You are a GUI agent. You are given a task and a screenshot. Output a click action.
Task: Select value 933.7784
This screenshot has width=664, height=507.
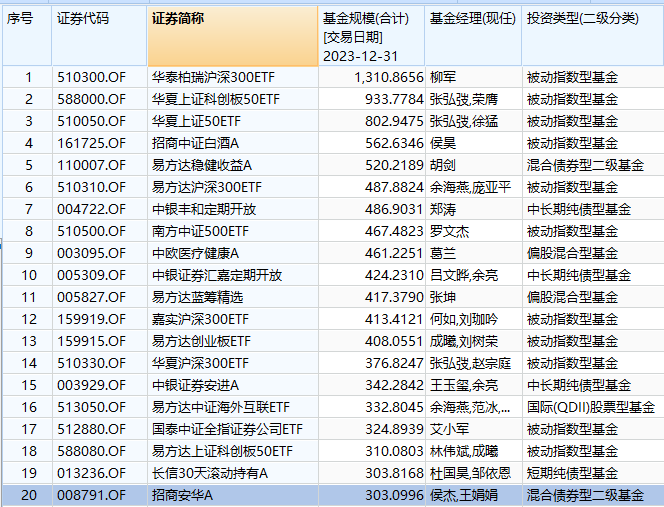click(x=394, y=99)
